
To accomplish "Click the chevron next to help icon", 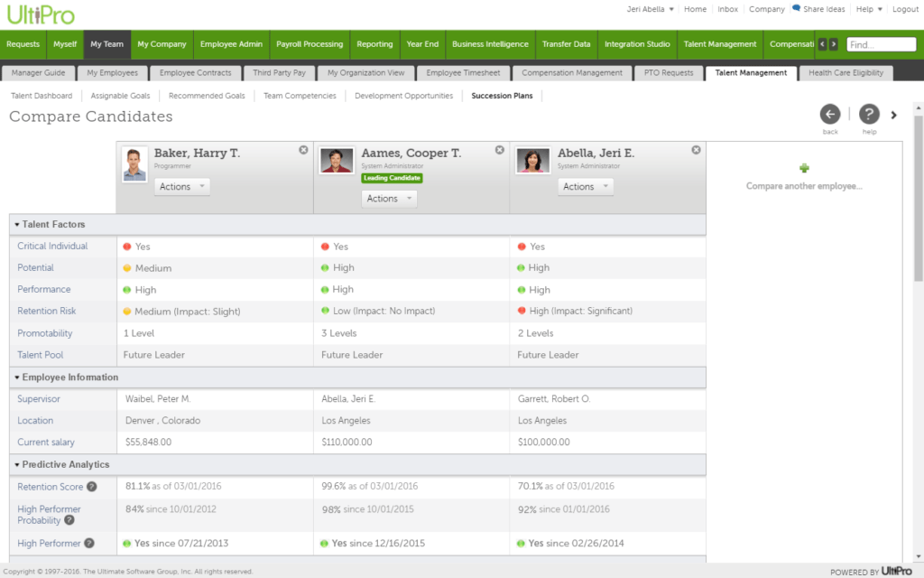I will click(894, 115).
